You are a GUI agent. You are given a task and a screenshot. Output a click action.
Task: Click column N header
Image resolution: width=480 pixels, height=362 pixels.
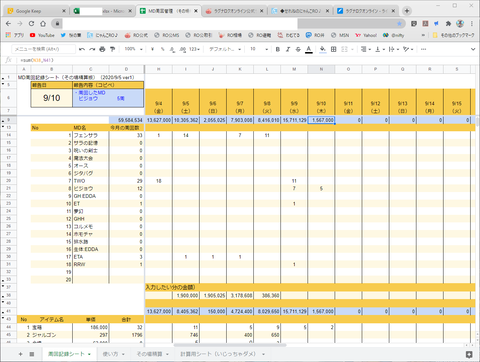pyautogui.click(x=321, y=69)
